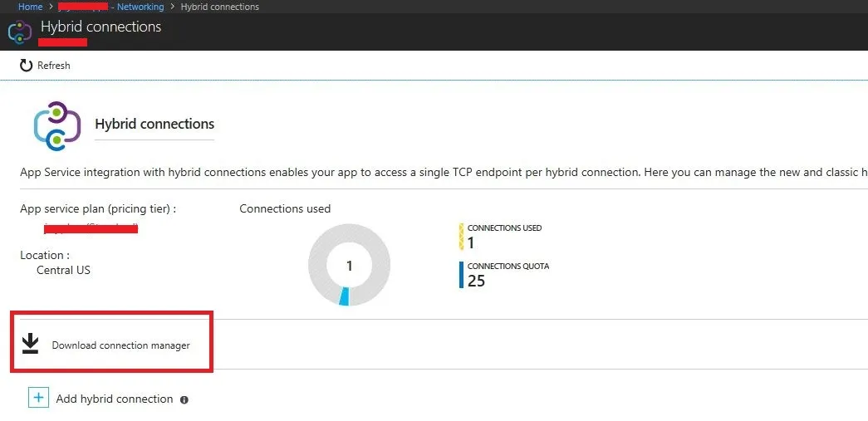Click the info icon beside Add hybrid connection

pos(184,399)
